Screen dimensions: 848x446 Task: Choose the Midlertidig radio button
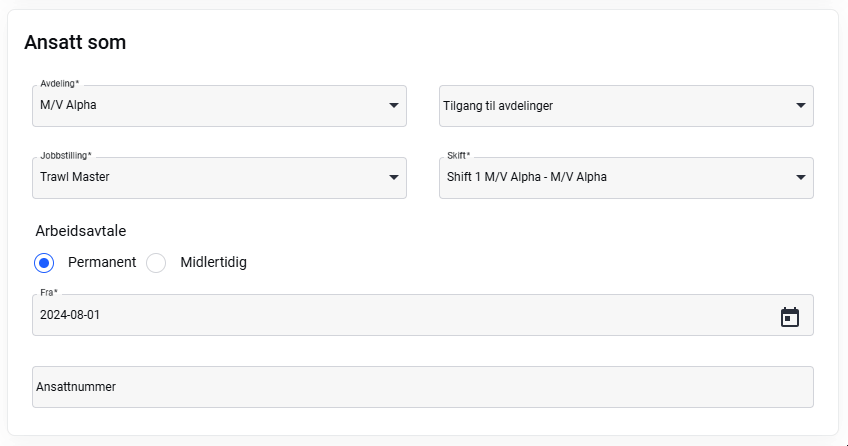(x=156, y=263)
